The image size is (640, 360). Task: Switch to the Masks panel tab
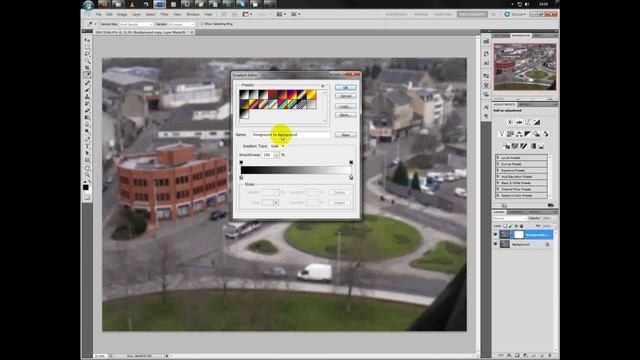pos(526,104)
